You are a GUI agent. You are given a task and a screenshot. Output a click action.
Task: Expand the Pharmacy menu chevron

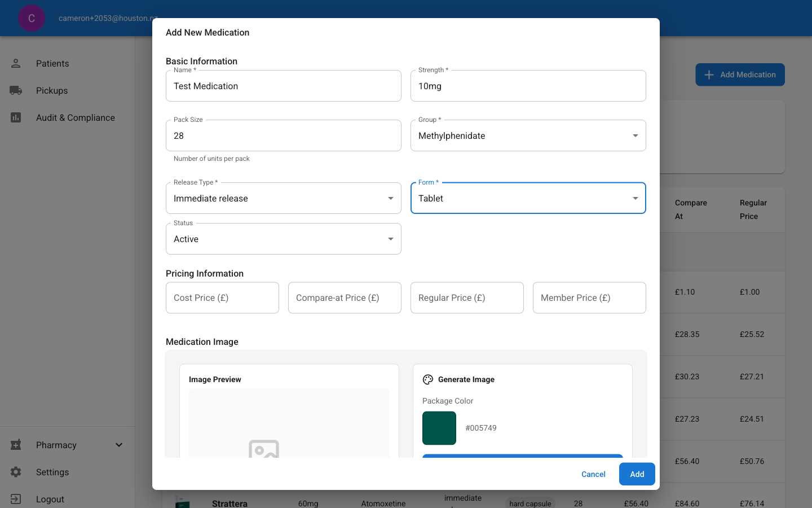[119, 445]
